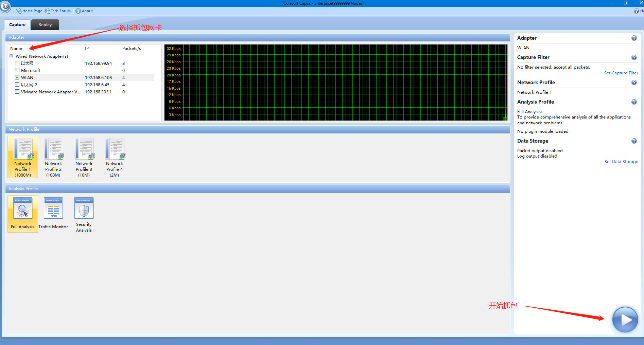This screenshot has width=644, height=345.
Task: Click the 32 Kbps traffic graph scale
Action: point(173,49)
